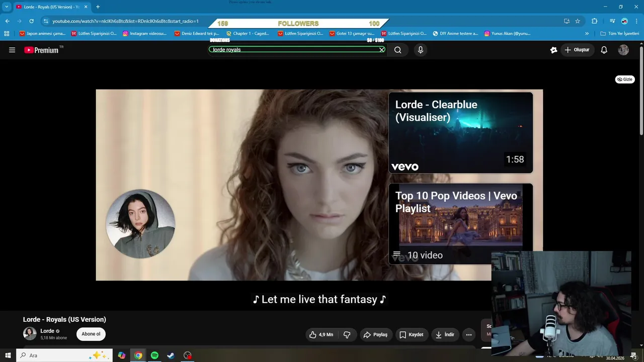This screenshot has width=644, height=362.
Task: Click the taskbar 'Ara' search box
Action: tap(64, 355)
